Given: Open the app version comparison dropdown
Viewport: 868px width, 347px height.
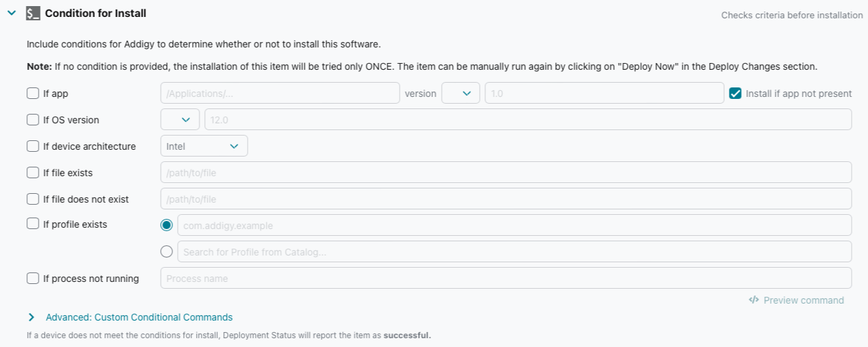Looking at the screenshot, I should [461, 94].
